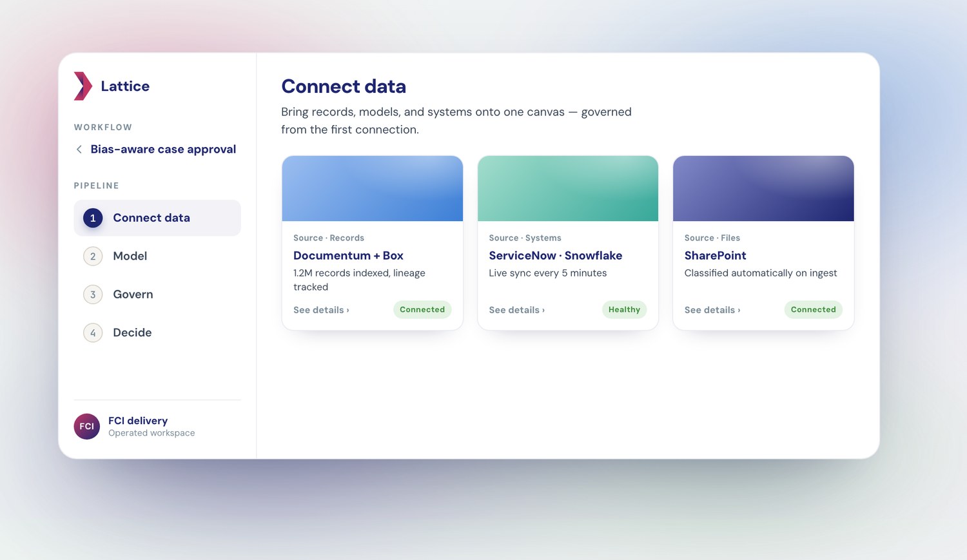Image resolution: width=967 pixels, height=560 pixels.
Task: Open the Connect data pipeline step
Action: [x=157, y=218]
